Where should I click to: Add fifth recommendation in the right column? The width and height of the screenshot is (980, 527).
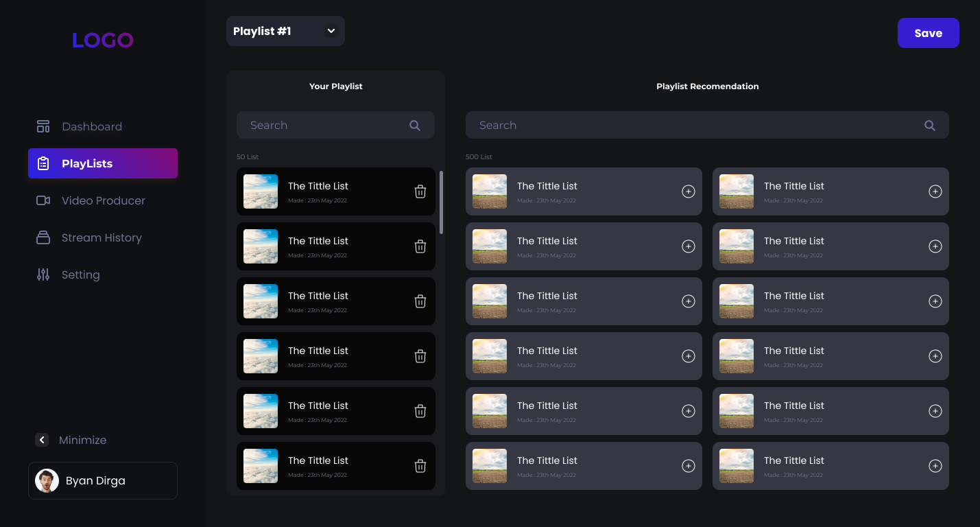tap(935, 411)
